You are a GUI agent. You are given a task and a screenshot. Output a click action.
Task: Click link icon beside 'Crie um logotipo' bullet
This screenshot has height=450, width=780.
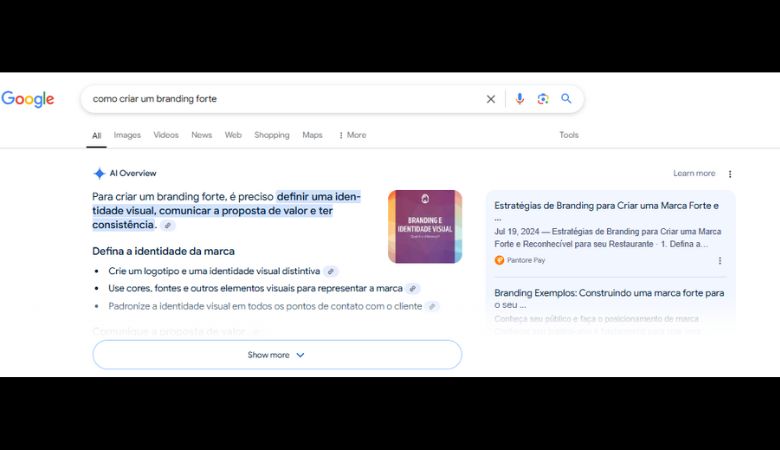331,271
